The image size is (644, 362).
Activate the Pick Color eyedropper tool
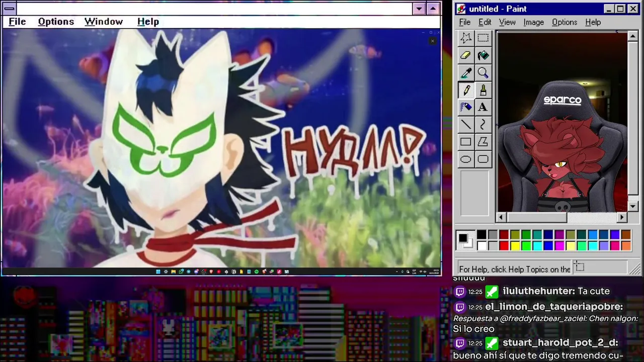[466, 73]
